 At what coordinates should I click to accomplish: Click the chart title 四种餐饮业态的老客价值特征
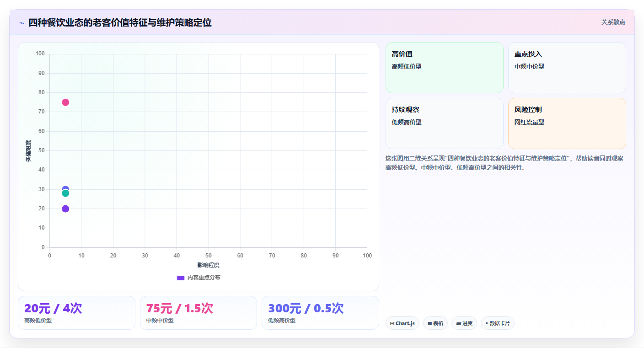coord(120,23)
